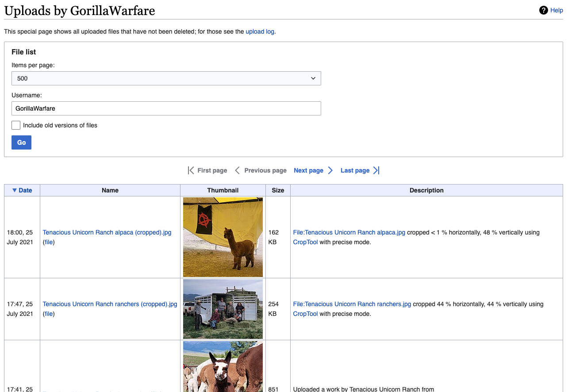Click the Date sort arrow icon
Viewport: 568px width, 392px height.
coord(15,190)
